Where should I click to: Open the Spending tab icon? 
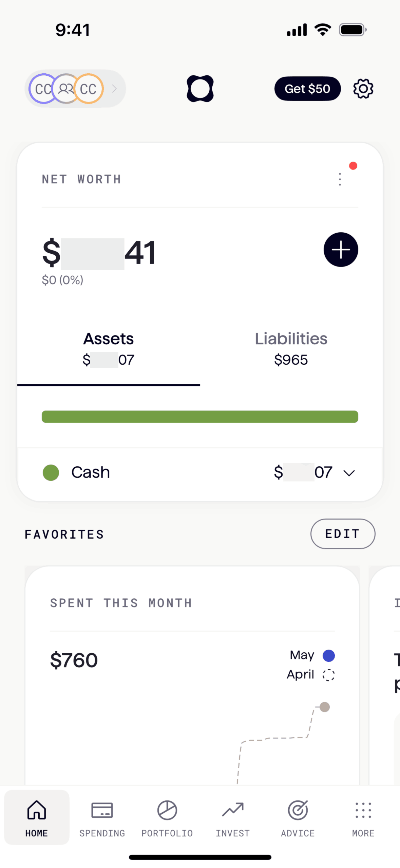pos(102,811)
